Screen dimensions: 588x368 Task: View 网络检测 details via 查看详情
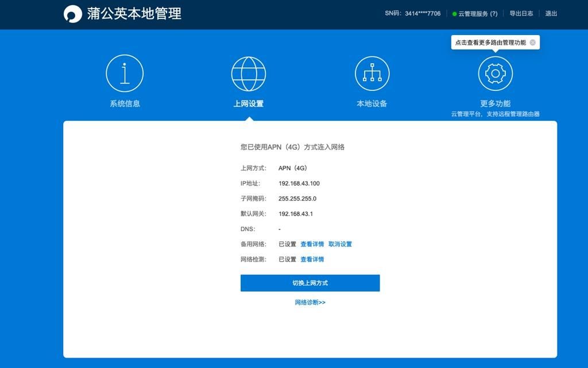pos(312,259)
